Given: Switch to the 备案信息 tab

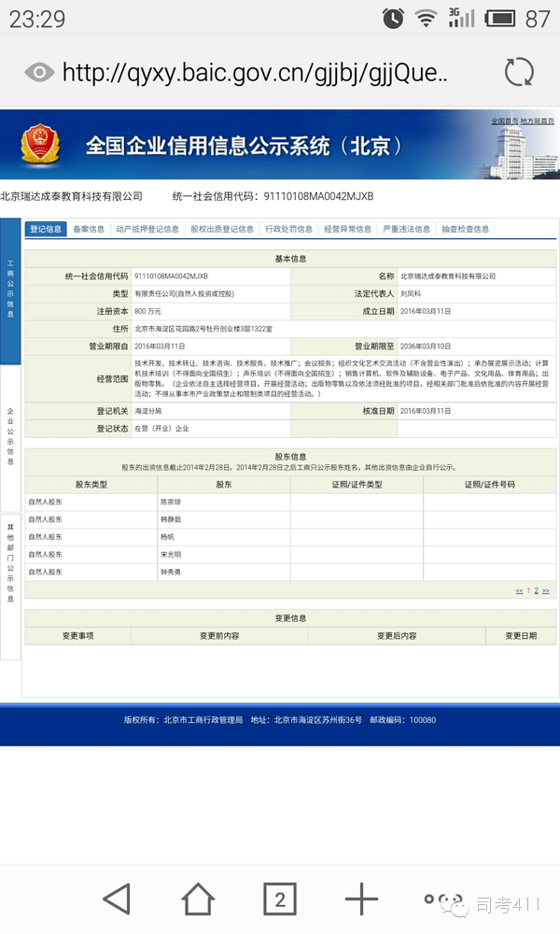Looking at the screenshot, I should tap(89, 229).
